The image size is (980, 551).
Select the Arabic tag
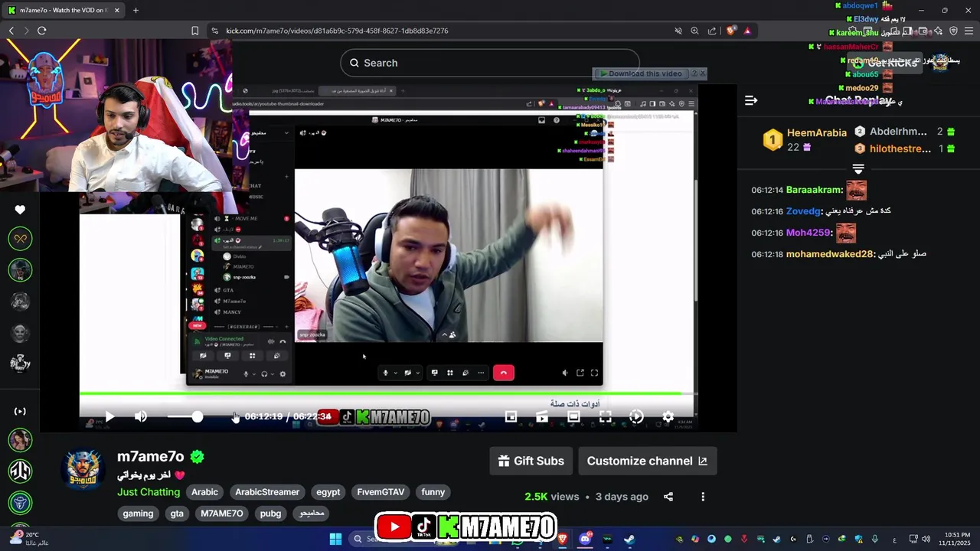coord(204,492)
